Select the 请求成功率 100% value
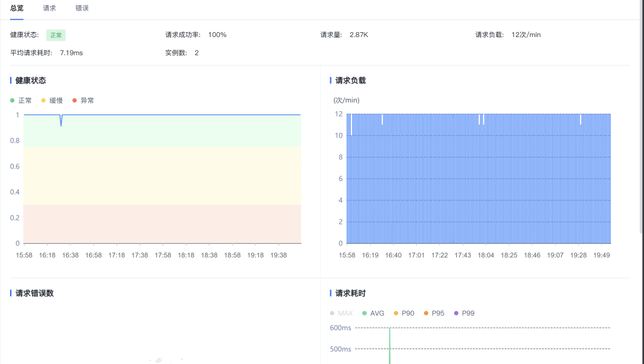 (217, 35)
